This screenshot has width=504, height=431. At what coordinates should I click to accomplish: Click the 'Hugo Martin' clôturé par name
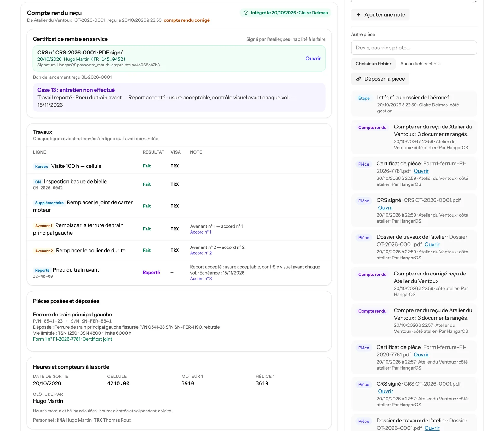tap(48, 401)
